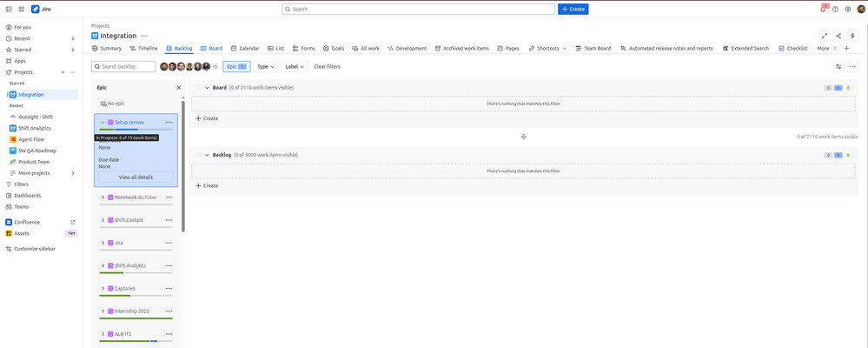Image resolution: width=868 pixels, height=348 pixels.
Task: Expand the Shift-Cockpit epic
Action: (x=103, y=220)
